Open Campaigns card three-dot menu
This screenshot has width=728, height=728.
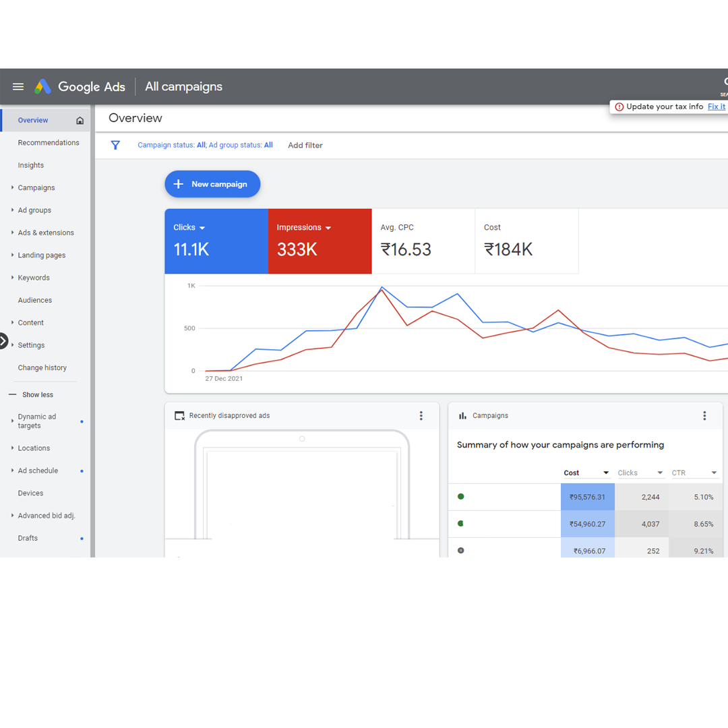click(x=704, y=416)
